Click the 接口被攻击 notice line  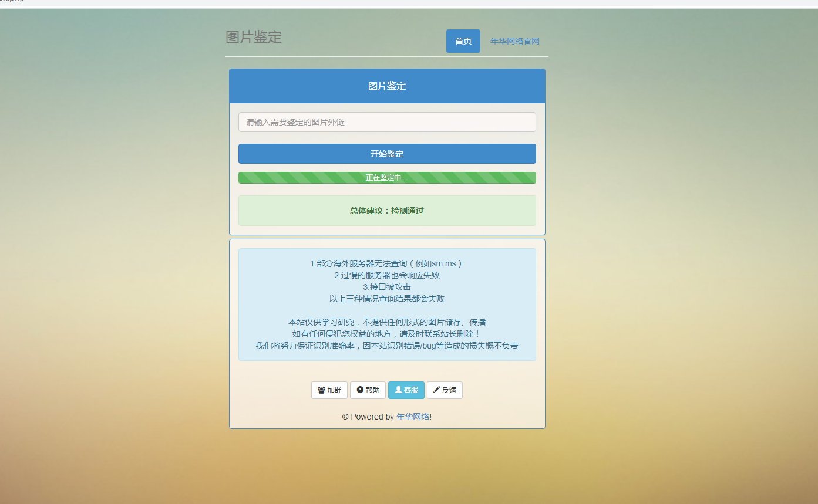pos(387,287)
